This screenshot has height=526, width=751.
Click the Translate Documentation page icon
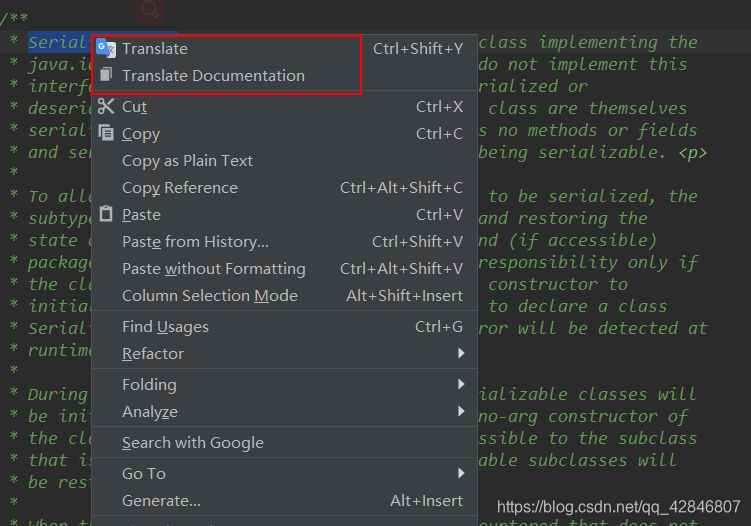106,74
